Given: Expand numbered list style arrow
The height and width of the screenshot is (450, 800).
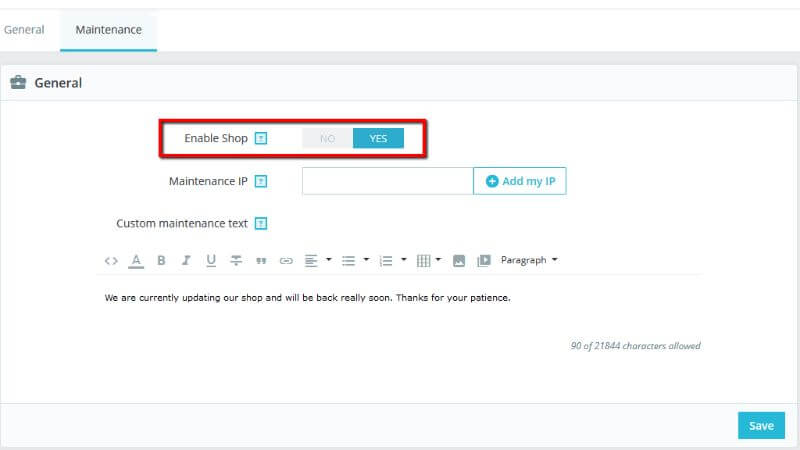Looking at the screenshot, I should click(404, 260).
